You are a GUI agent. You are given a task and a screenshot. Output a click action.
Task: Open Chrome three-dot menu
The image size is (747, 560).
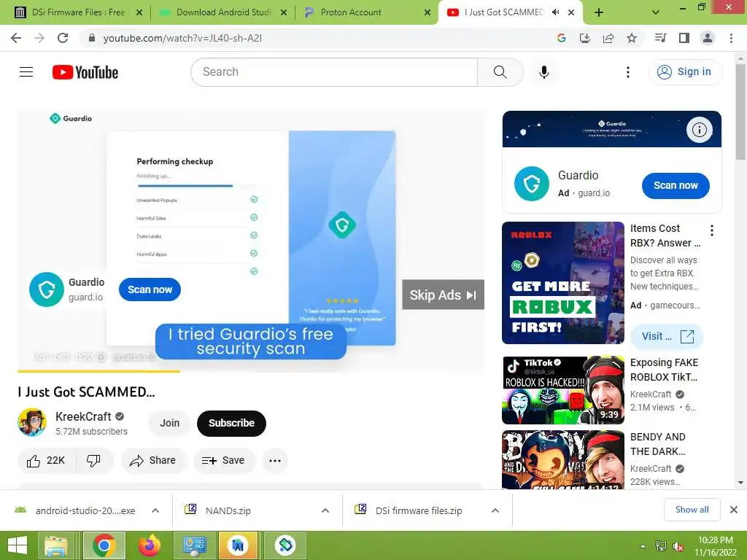(x=731, y=38)
